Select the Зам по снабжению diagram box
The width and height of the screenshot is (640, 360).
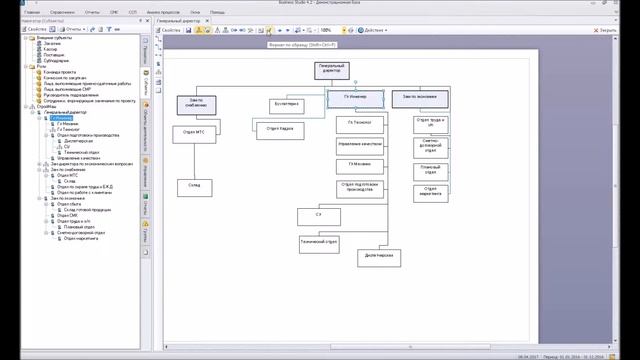(196, 105)
